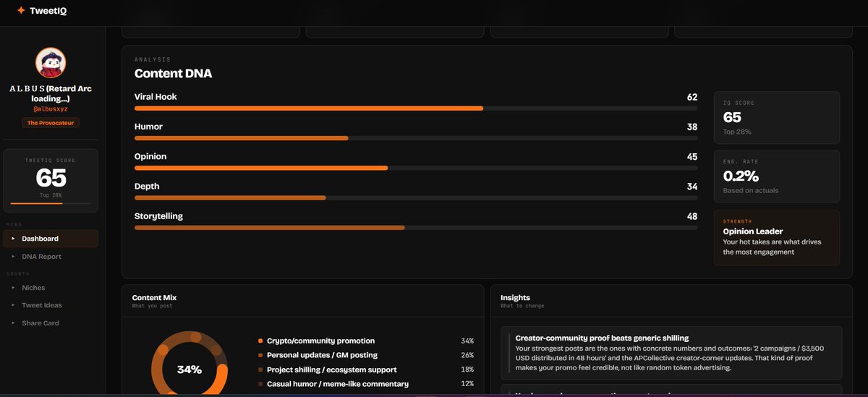This screenshot has width=868, height=397.
Task: Open the Creator-community proof insight card
Action: pos(671,353)
